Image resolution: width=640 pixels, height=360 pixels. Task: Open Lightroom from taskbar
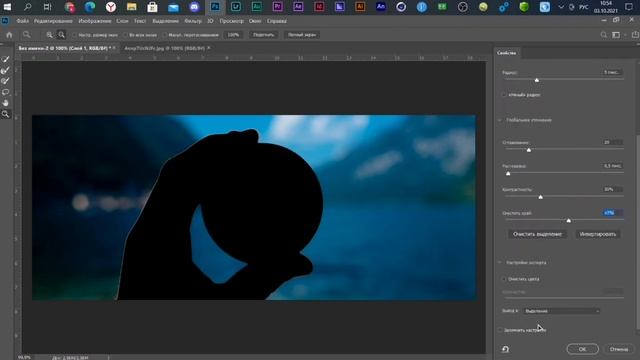tap(236, 7)
